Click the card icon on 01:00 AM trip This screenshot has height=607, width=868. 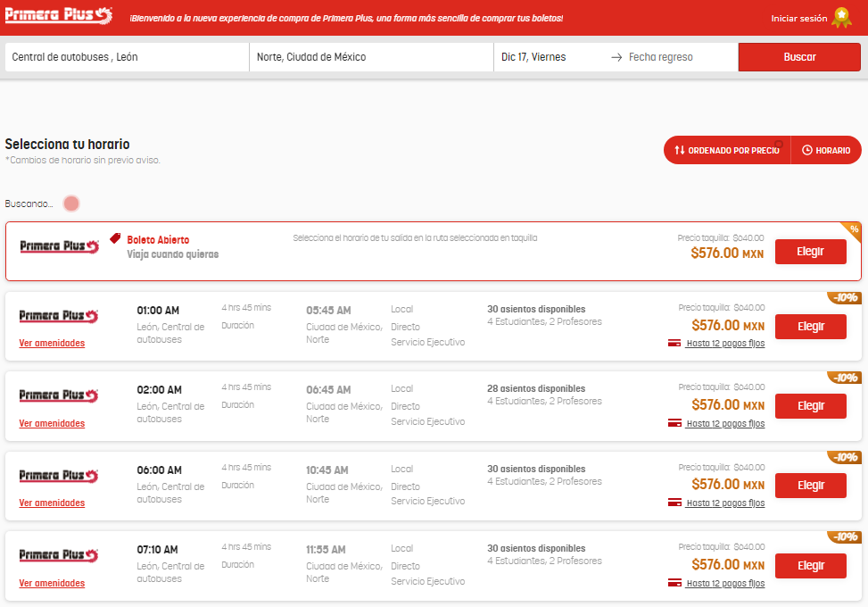point(674,343)
